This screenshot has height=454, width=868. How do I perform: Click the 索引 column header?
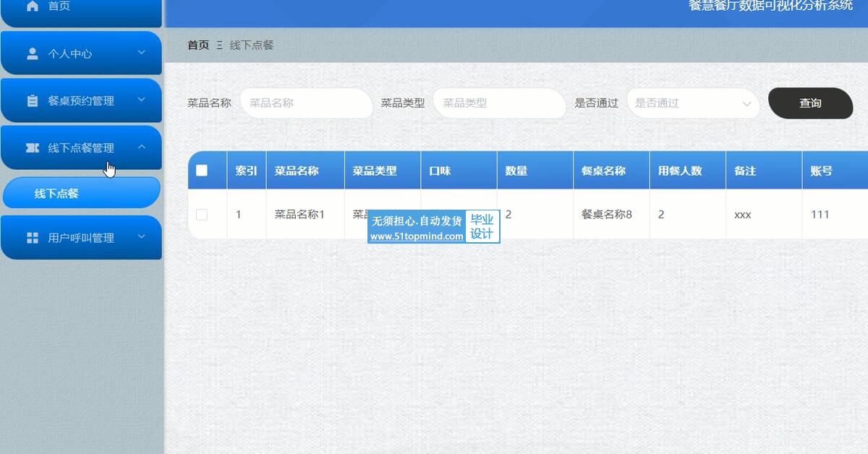246,171
